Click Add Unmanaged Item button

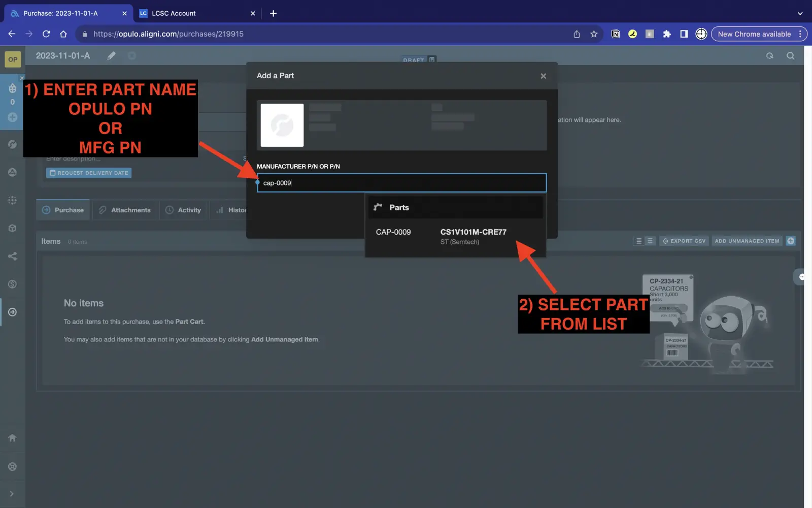[x=747, y=241]
